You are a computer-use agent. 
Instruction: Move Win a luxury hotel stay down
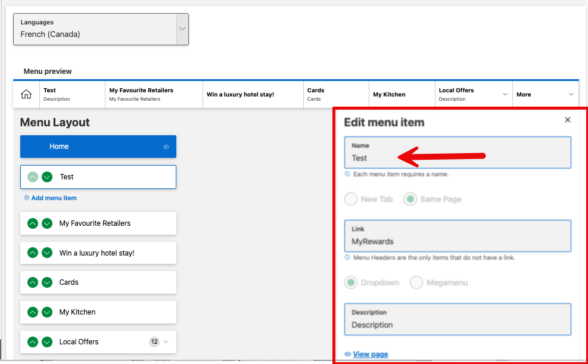47,253
